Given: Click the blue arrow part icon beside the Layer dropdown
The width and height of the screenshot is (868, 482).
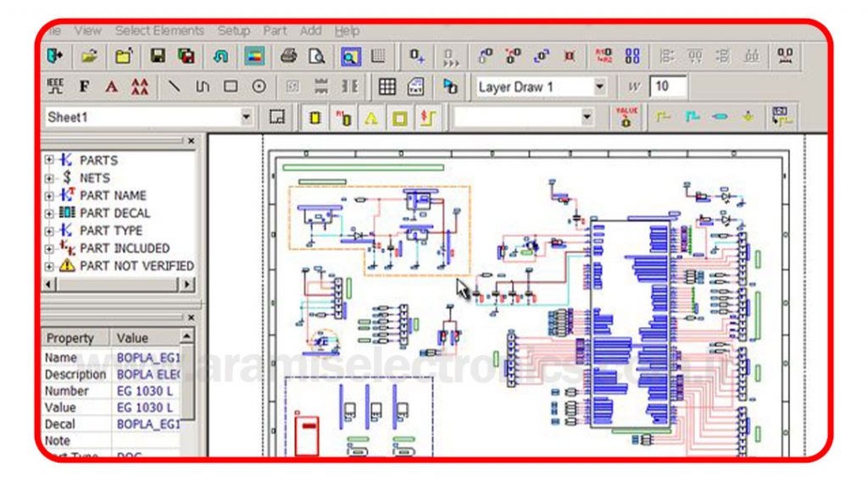Looking at the screenshot, I should [x=450, y=86].
